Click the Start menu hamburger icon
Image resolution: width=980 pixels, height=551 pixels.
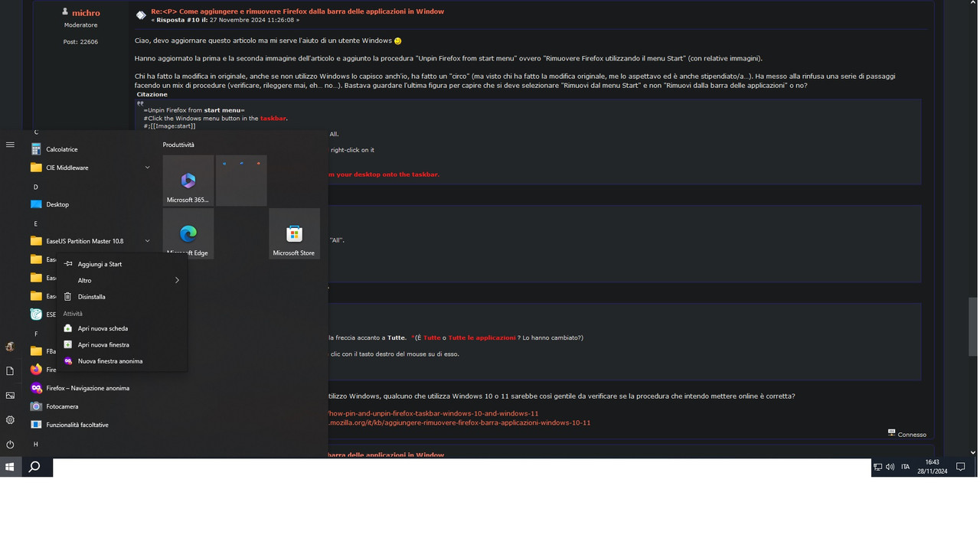click(x=10, y=145)
